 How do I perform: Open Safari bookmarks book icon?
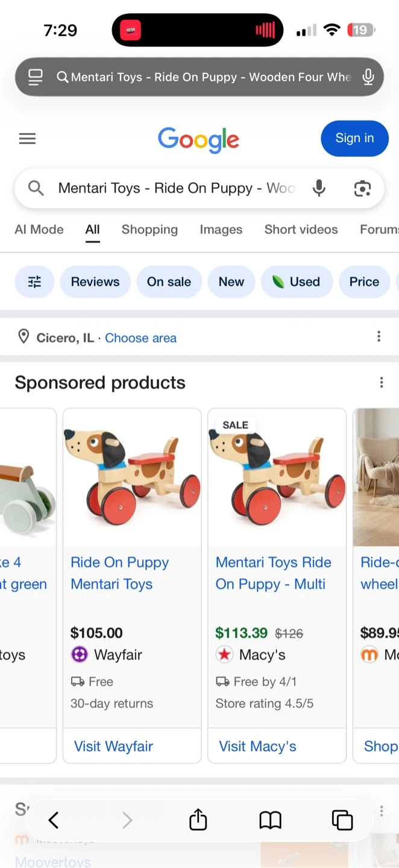tap(270, 820)
